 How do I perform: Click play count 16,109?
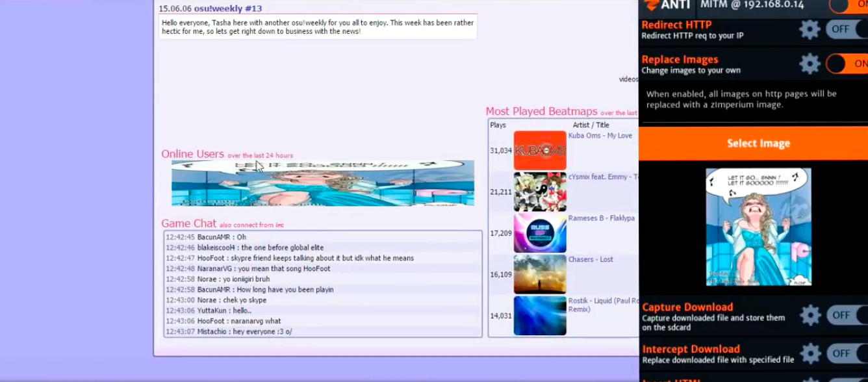pos(501,275)
